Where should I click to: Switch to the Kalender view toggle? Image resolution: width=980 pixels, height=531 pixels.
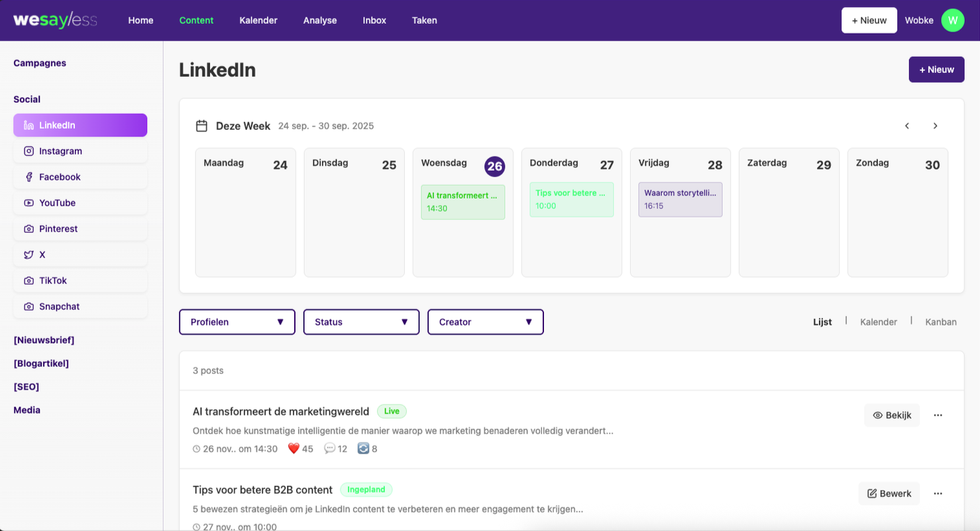tap(879, 322)
